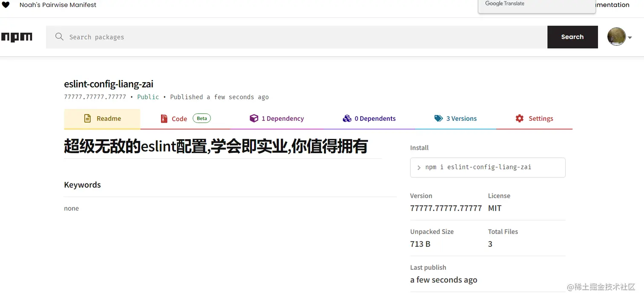Click the Last publish 'a few seconds ago' value
The width and height of the screenshot is (644, 300).
pyautogui.click(x=443, y=280)
